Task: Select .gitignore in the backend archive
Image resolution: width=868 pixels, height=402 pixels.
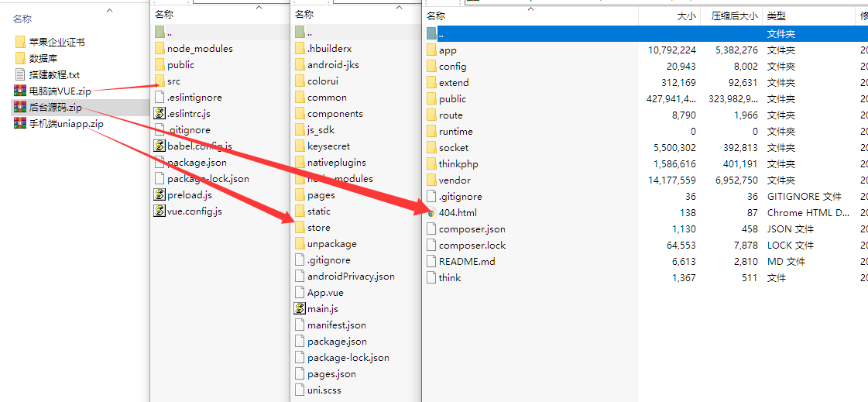Action: 461,197
